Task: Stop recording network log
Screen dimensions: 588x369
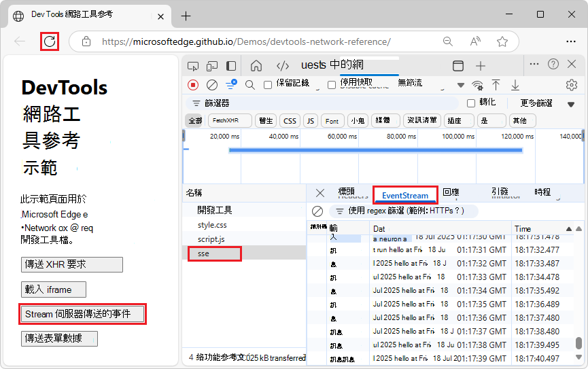Action: tap(193, 85)
